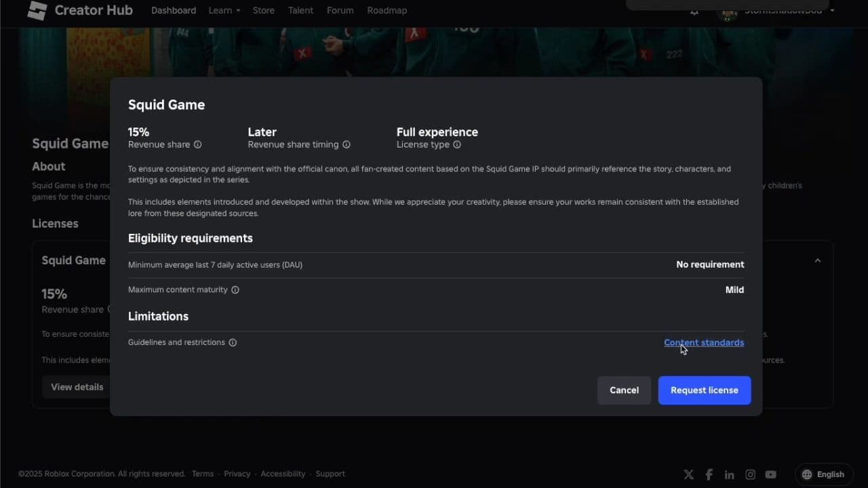The image size is (868, 488).
Task: Click the Request license button
Action: [704, 390]
